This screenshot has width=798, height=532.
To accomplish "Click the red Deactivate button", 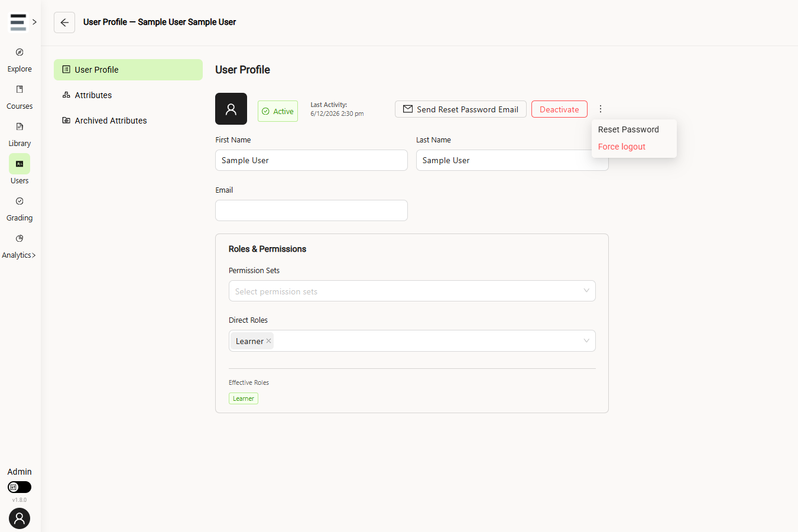I will click(559, 109).
